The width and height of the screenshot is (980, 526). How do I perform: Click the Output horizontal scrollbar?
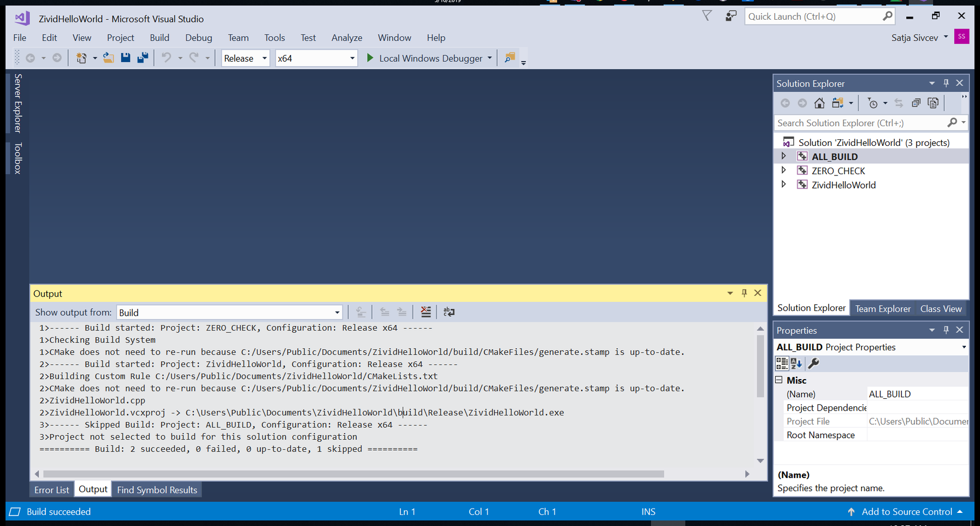pyautogui.click(x=353, y=474)
